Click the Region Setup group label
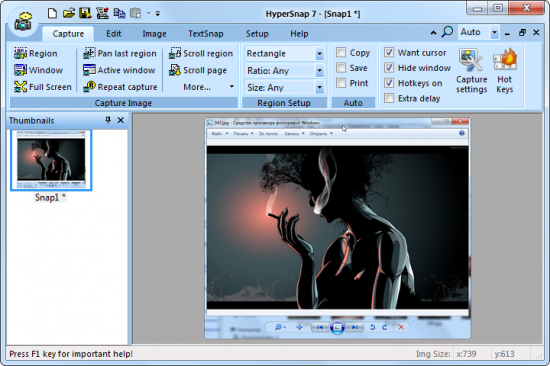 [x=284, y=103]
